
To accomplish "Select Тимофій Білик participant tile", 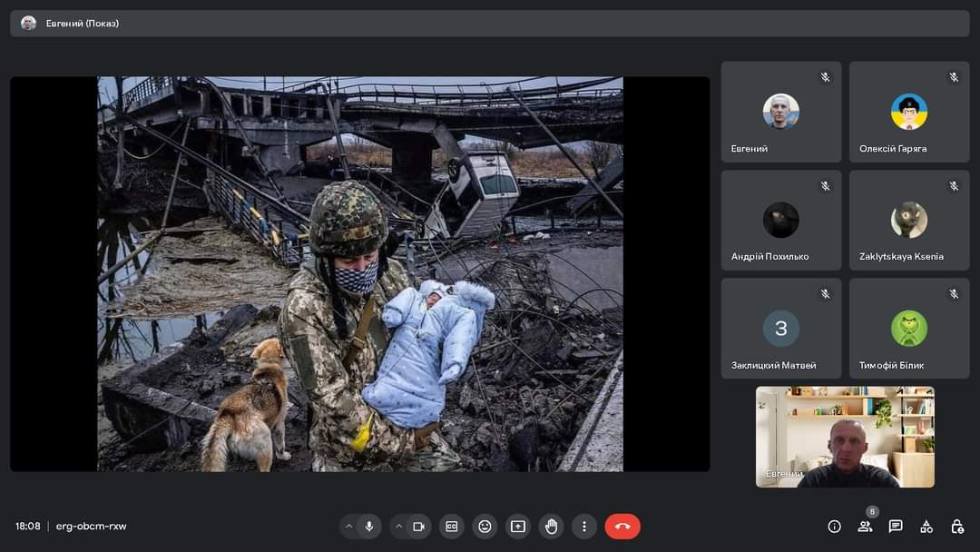I will [x=909, y=328].
